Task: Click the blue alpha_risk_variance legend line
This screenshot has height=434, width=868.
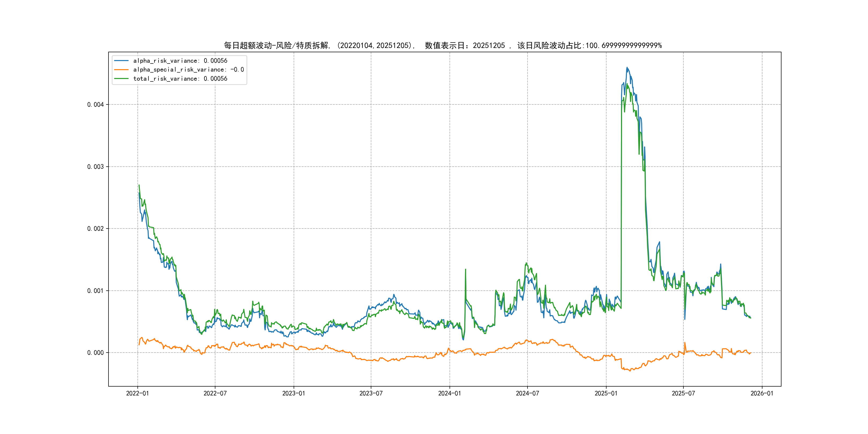Action: pyautogui.click(x=121, y=61)
